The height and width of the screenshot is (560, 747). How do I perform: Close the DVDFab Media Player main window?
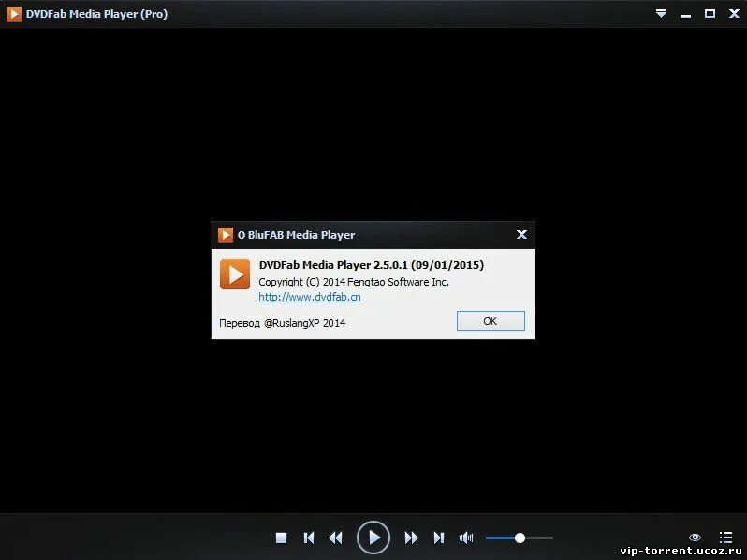[x=734, y=14]
